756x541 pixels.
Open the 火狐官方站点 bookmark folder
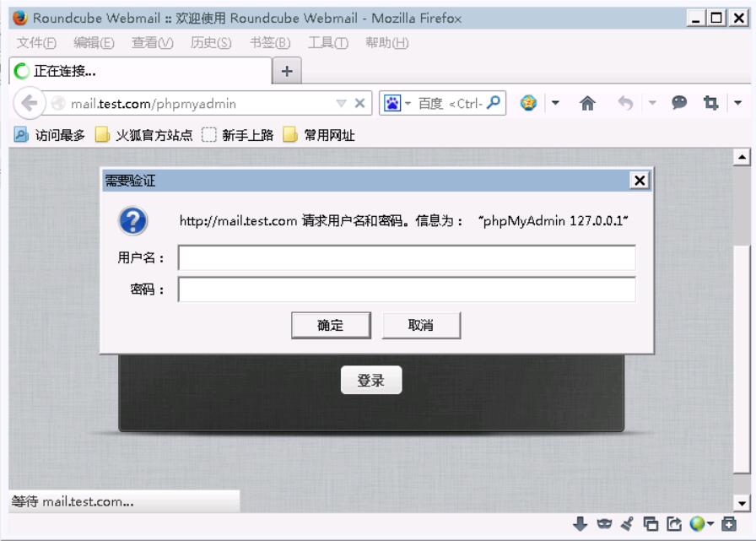pos(143,135)
